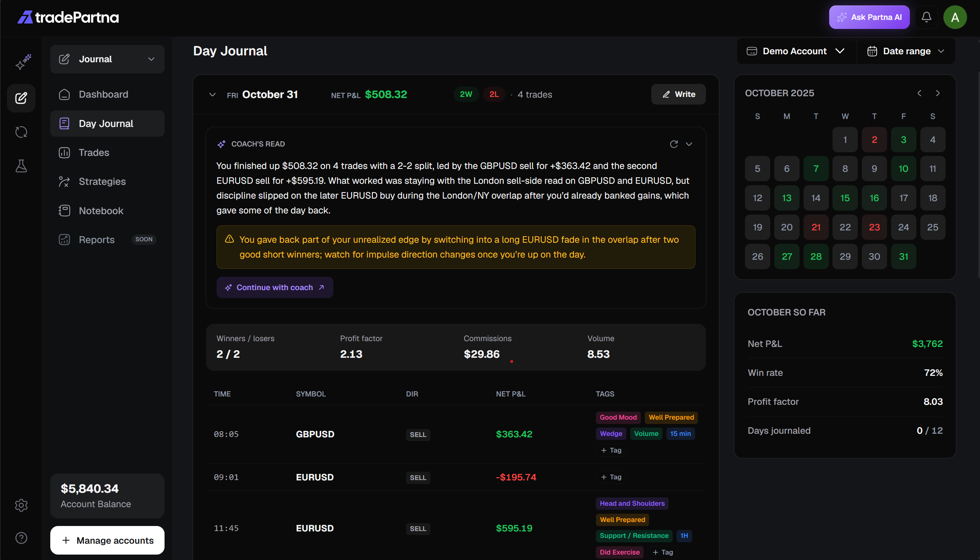The height and width of the screenshot is (560, 980).
Task: Click the -$195.74 net P&L value
Action: pyautogui.click(x=516, y=477)
